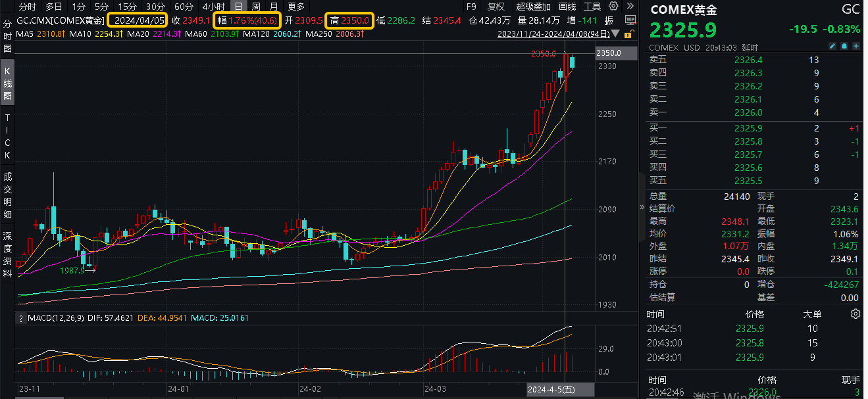This screenshot has height=399, width=868.
Task: Open the price alert bell icon
Action: pyautogui.click(x=844, y=46)
